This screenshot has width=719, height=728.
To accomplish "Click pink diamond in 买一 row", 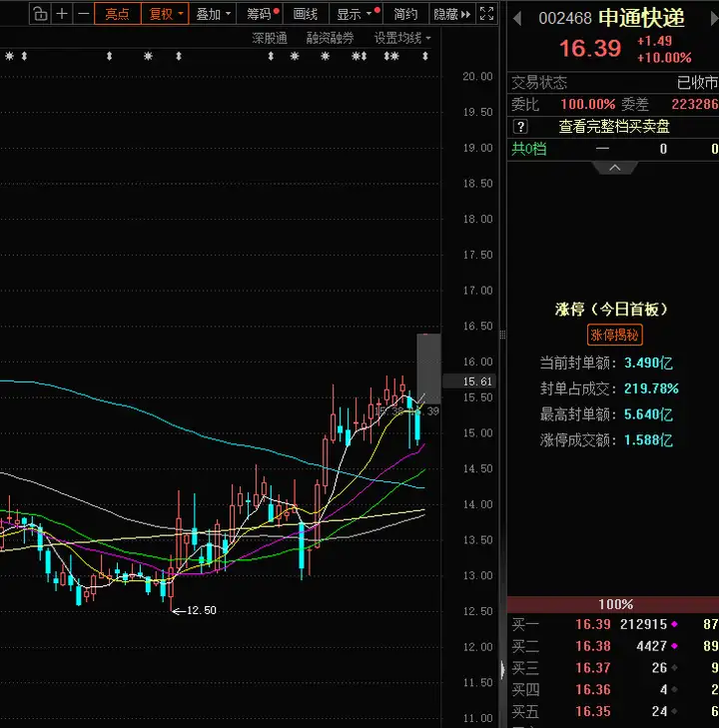I will [674, 624].
